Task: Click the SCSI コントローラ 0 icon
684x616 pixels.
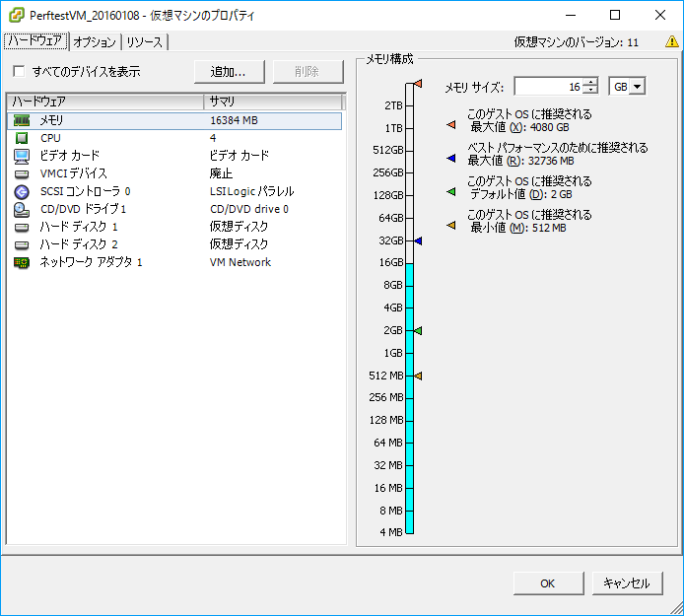Action: [22, 191]
